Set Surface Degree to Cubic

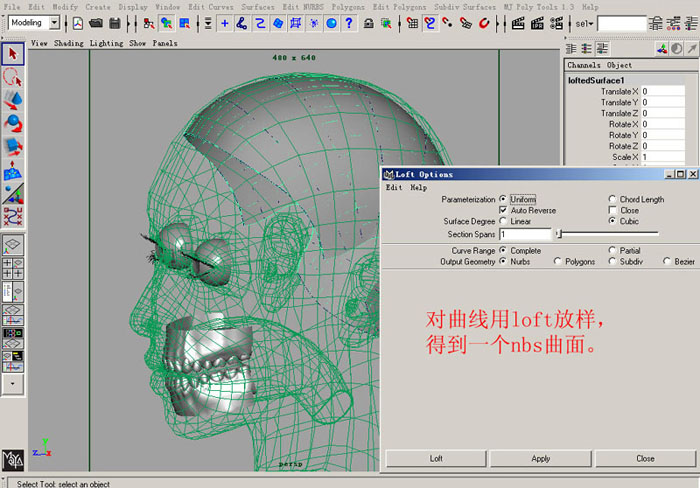pos(612,221)
